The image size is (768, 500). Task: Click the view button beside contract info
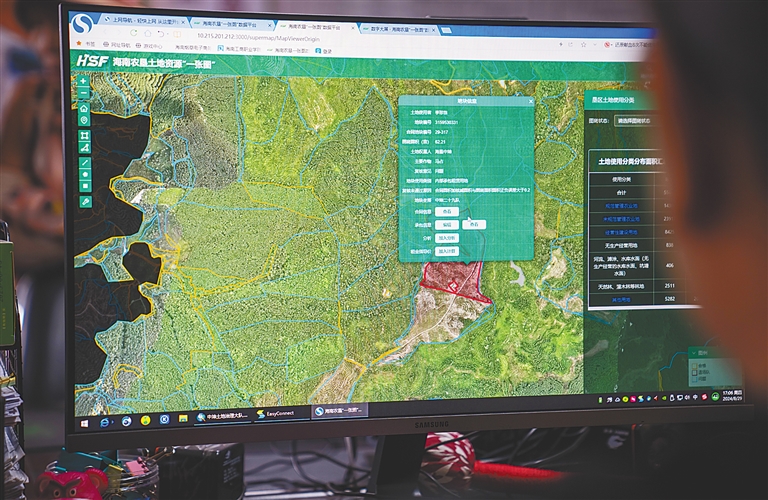[x=448, y=212]
